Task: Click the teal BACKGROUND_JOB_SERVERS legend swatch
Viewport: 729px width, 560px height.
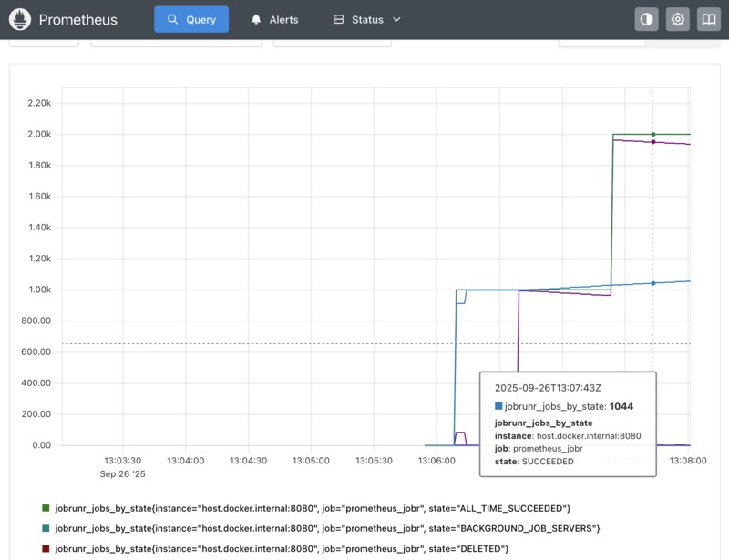Action: [x=46, y=528]
